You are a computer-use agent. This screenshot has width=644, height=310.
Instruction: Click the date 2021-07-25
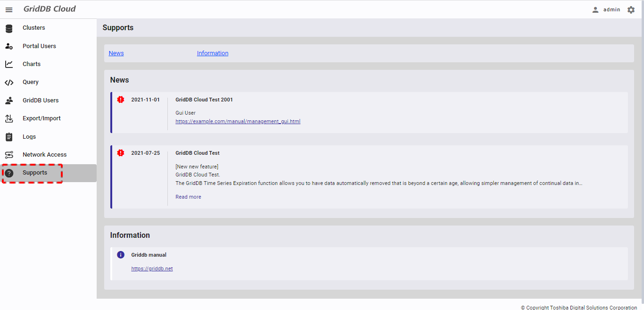(145, 153)
